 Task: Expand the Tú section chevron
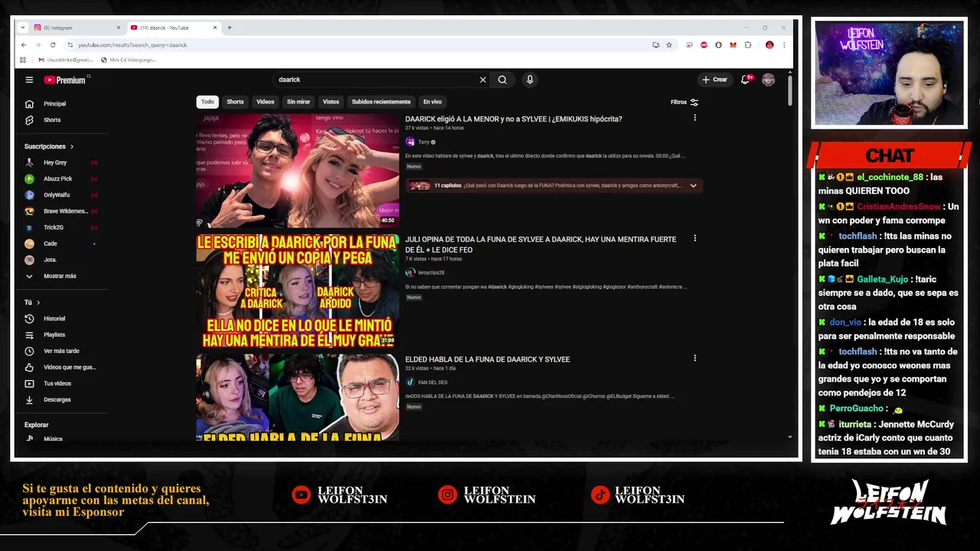(38, 302)
